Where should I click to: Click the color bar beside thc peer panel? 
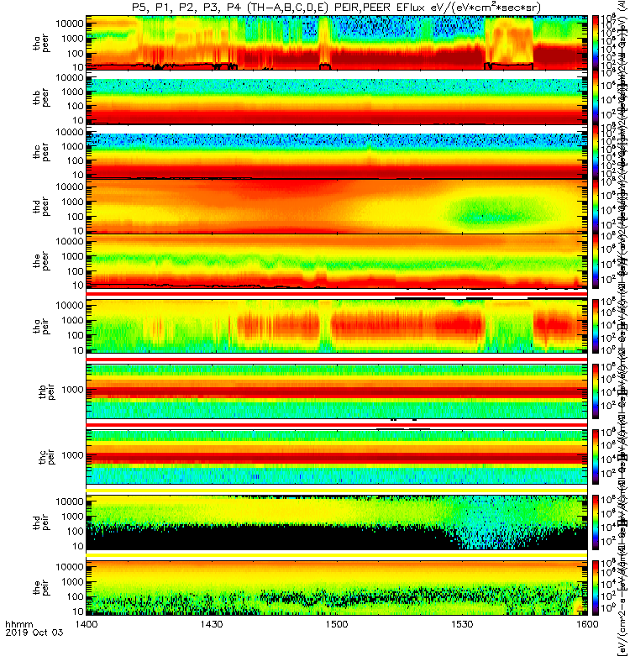point(596,152)
